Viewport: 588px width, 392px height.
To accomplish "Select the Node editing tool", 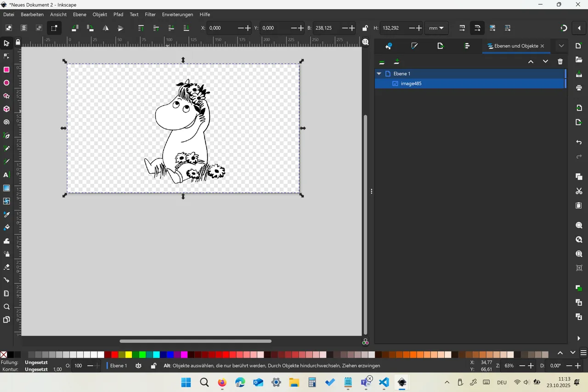I will click(6, 57).
